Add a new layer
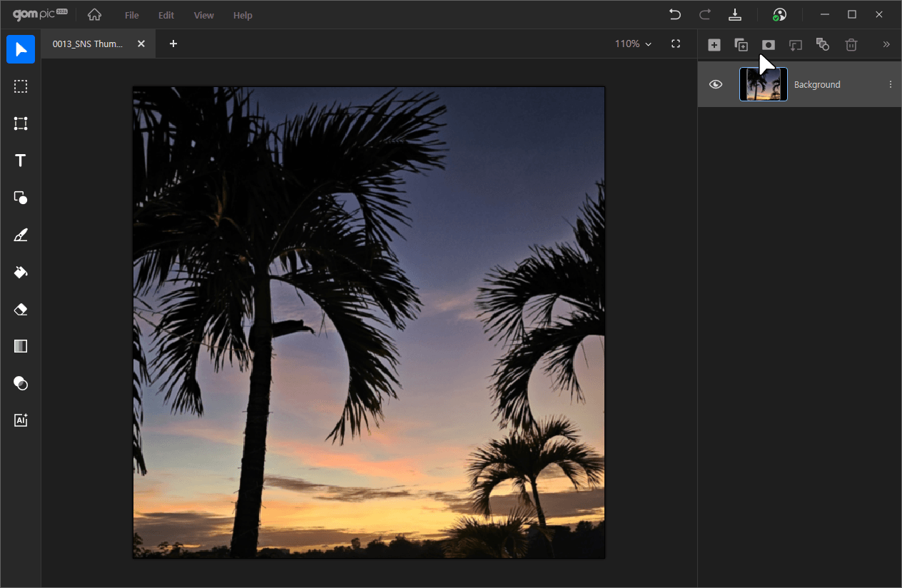The width and height of the screenshot is (902, 588). 714,44
